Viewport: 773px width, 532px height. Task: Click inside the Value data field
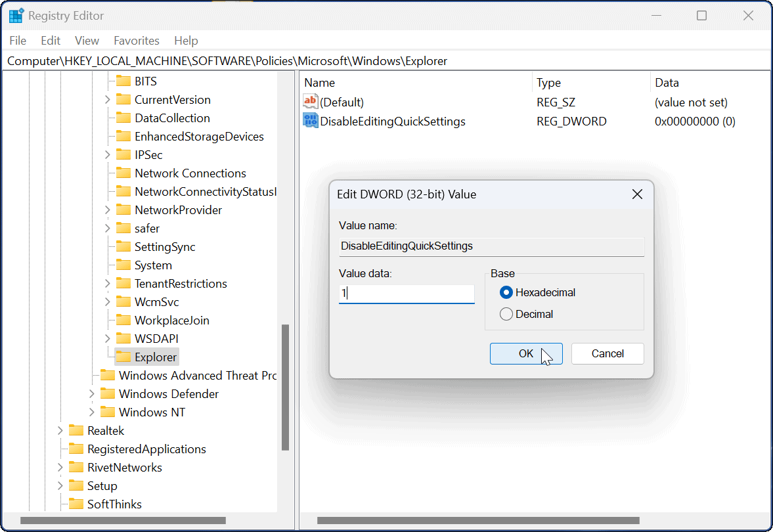406,294
